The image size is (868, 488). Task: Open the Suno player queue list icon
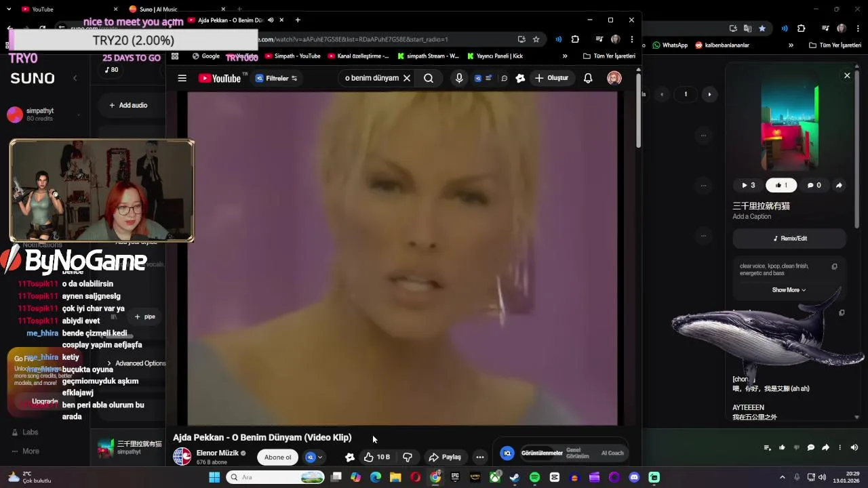767,447
